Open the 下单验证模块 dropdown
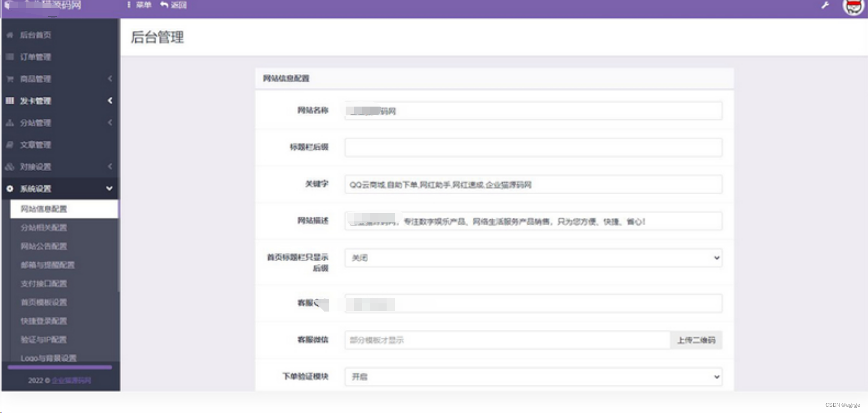Viewport: 868px width, 413px height. (x=533, y=377)
